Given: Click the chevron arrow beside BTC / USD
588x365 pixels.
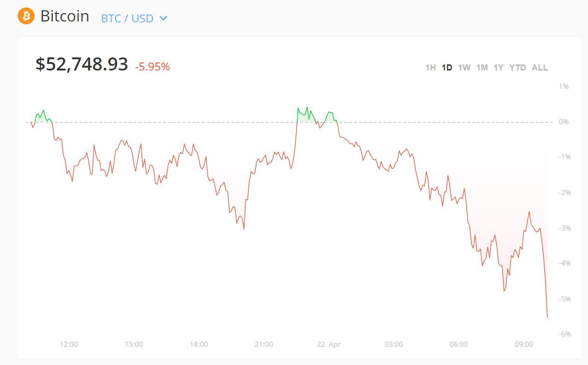Looking at the screenshot, I should [x=163, y=19].
